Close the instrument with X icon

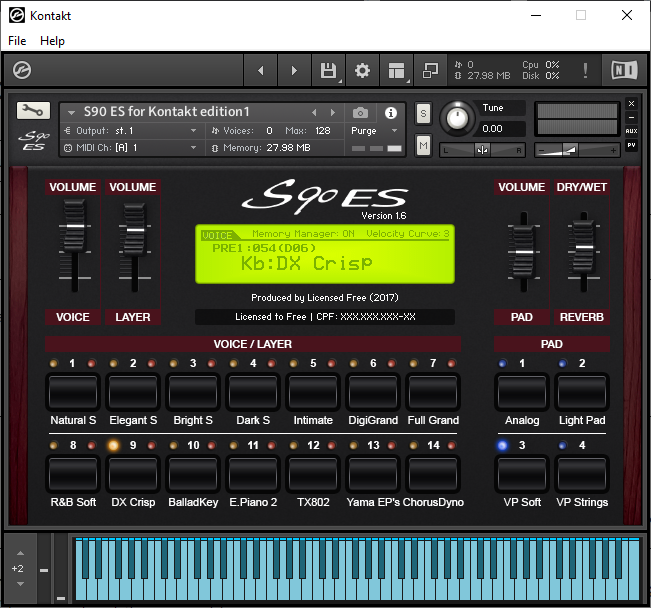(631, 103)
